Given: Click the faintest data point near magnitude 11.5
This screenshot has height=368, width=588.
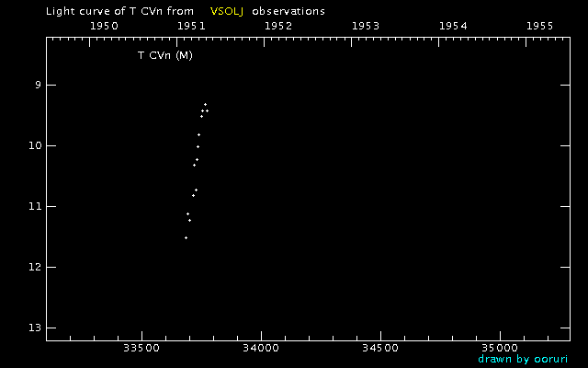Looking at the screenshot, I should click(x=186, y=237).
